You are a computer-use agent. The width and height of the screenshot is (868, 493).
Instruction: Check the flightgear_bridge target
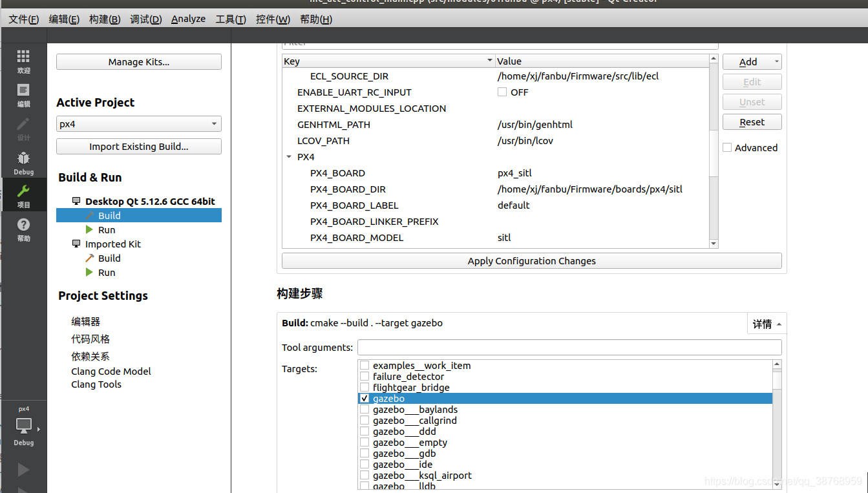pos(365,387)
